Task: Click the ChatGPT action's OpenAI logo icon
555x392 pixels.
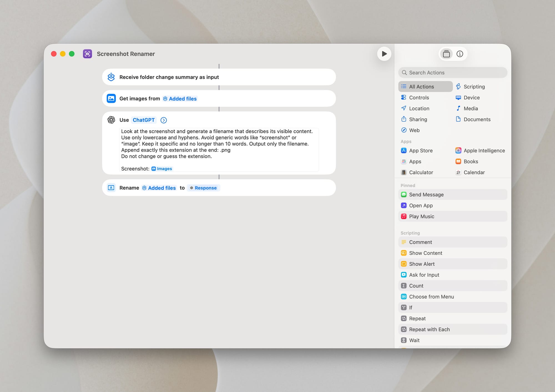Action: pyautogui.click(x=111, y=120)
